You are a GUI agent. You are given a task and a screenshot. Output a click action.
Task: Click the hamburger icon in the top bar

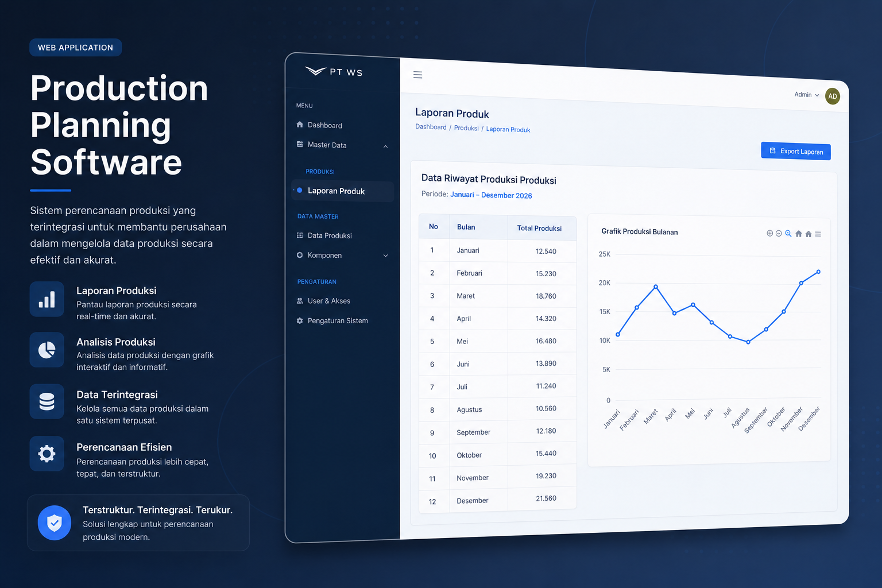click(x=418, y=75)
